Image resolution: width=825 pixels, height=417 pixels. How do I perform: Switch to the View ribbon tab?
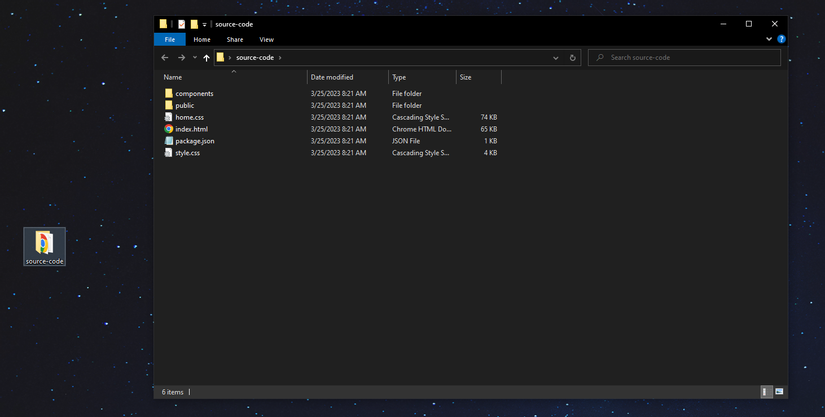coord(266,39)
